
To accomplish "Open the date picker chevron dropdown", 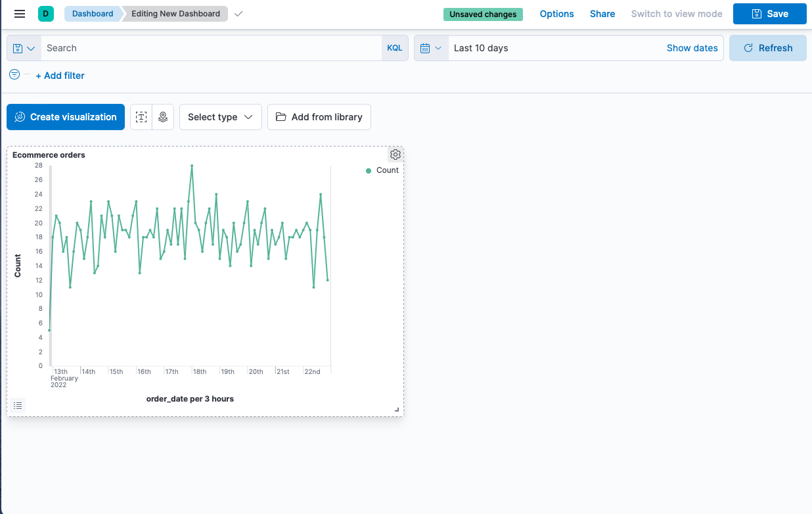I will 439,47.
